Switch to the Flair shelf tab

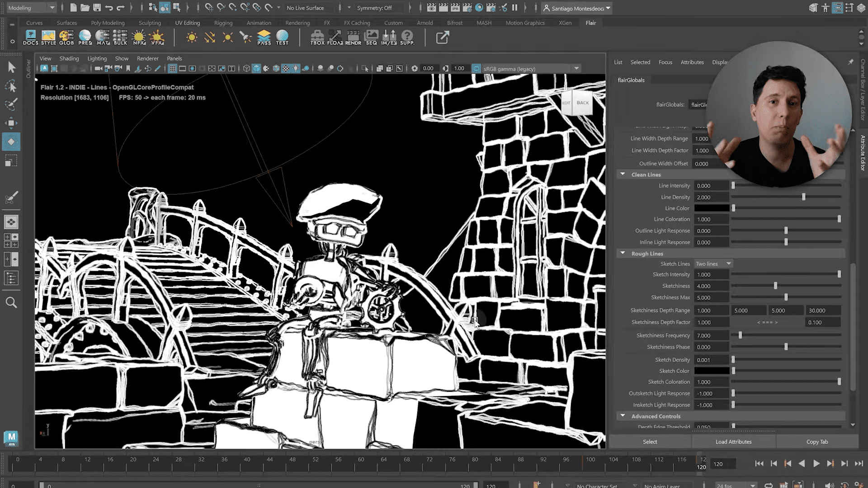[591, 23]
